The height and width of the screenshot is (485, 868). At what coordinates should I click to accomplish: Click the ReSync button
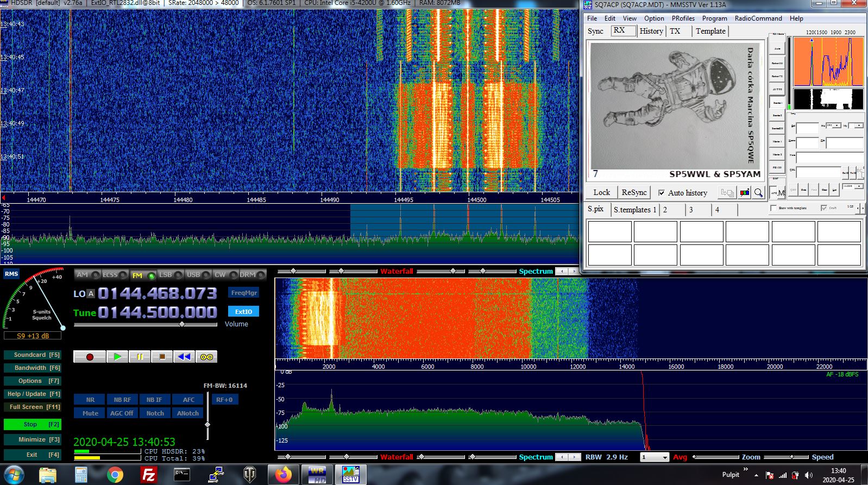point(634,192)
